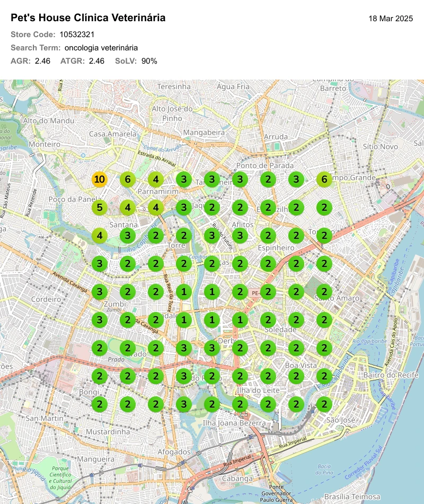Select the rank 2 marker beside the PE road shield
The width and height of the screenshot is (424, 504).
pos(268,292)
